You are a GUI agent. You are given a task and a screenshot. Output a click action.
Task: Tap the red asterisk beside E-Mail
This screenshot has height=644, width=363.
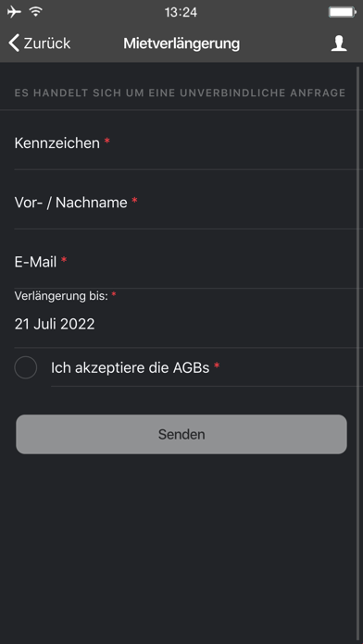coord(64,260)
